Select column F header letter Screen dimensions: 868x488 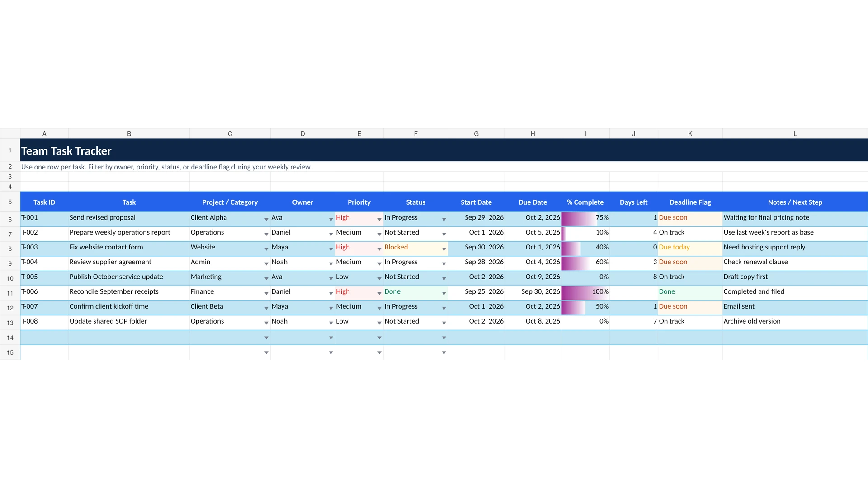click(416, 134)
